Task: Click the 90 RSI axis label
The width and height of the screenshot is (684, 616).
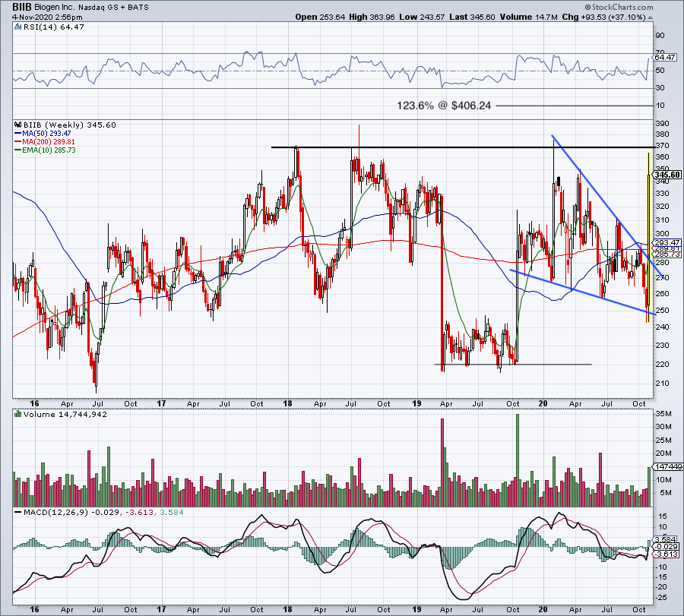Action: (660, 36)
